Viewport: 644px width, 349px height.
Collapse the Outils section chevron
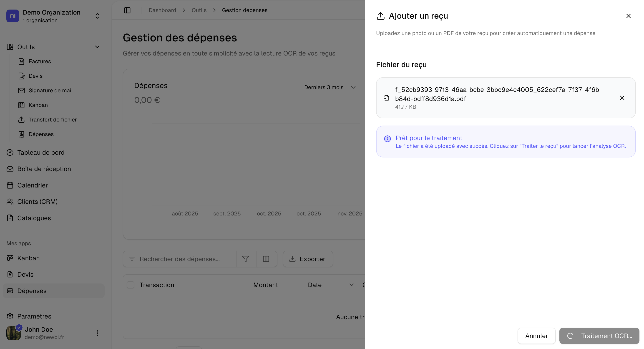(97, 47)
